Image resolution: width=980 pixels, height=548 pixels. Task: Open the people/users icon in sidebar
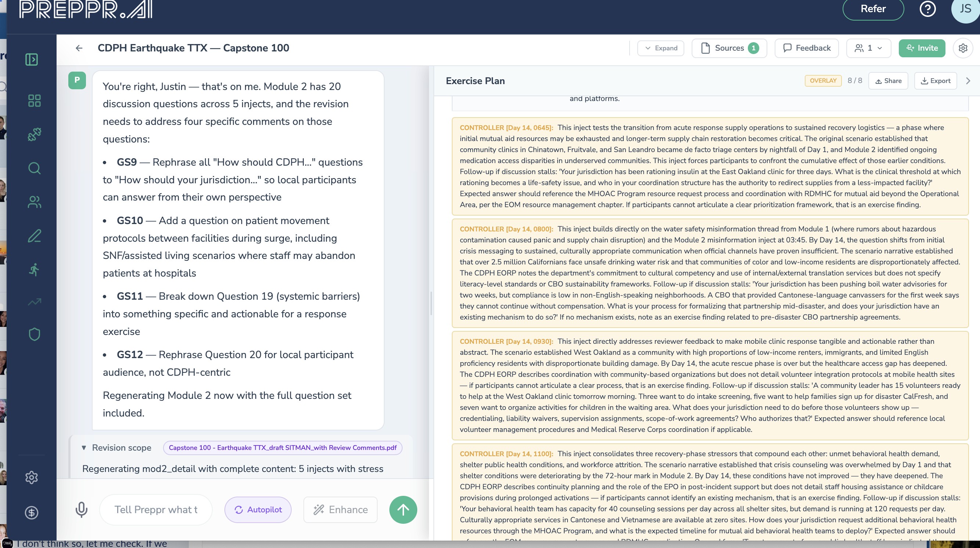point(34,202)
